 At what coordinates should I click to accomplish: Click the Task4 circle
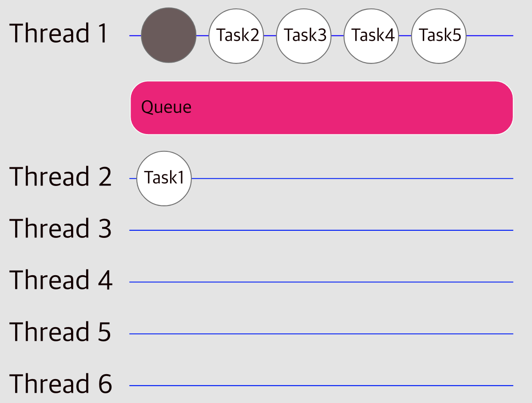point(371,36)
